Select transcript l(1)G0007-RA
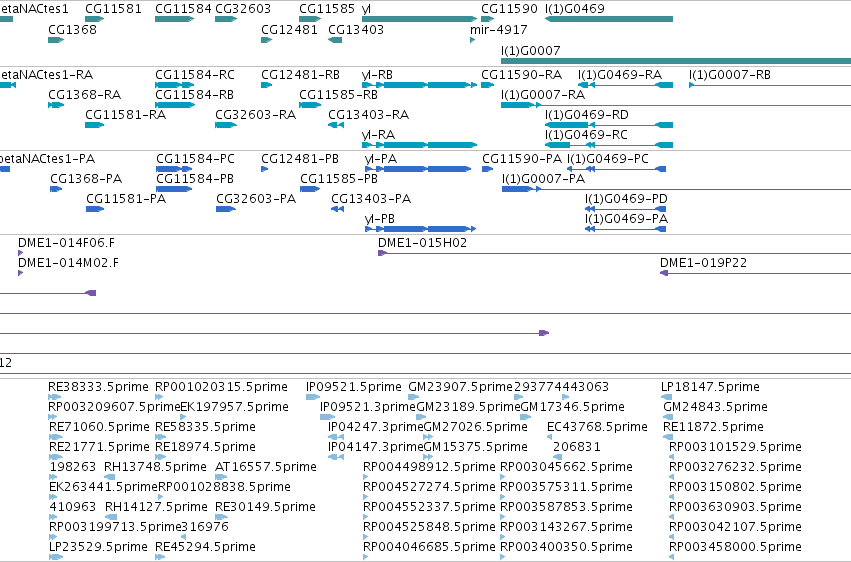The image size is (851, 562). pos(543,94)
